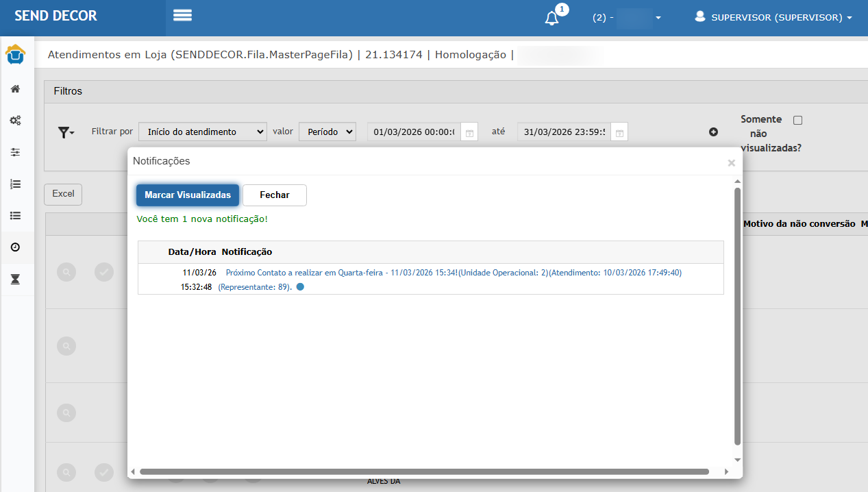Image resolution: width=868 pixels, height=492 pixels.
Task: Open the Período value dropdown
Action: tap(327, 132)
